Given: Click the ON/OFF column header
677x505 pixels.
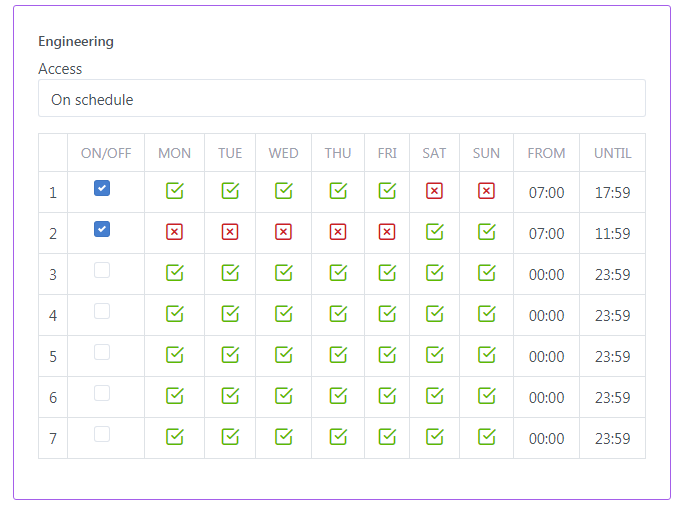Looking at the screenshot, I should tap(106, 153).
